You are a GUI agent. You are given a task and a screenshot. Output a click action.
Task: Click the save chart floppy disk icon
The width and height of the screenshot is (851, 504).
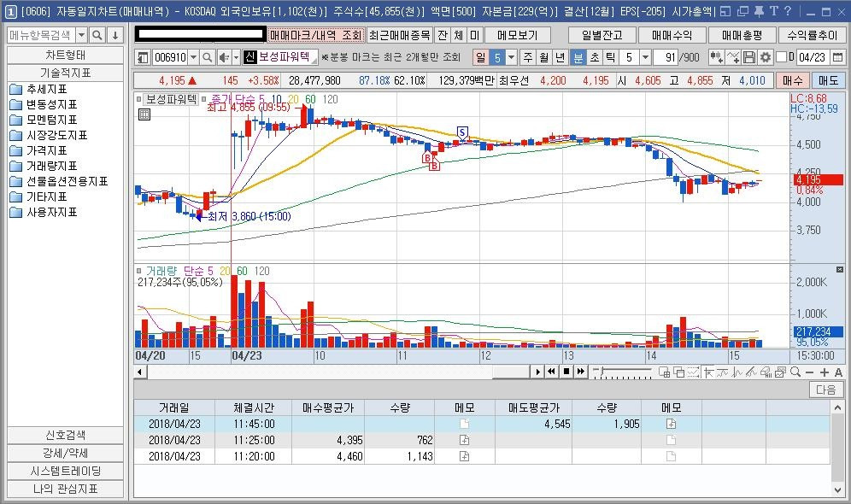tap(749, 57)
